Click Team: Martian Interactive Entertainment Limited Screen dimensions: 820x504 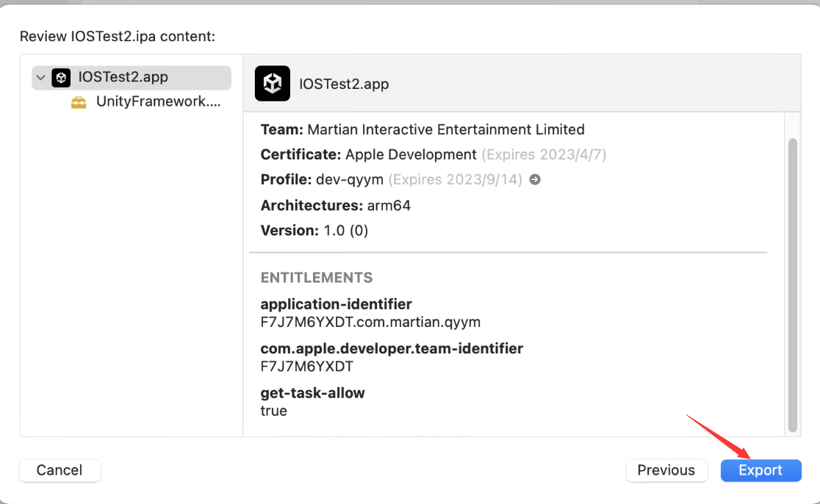pos(422,129)
